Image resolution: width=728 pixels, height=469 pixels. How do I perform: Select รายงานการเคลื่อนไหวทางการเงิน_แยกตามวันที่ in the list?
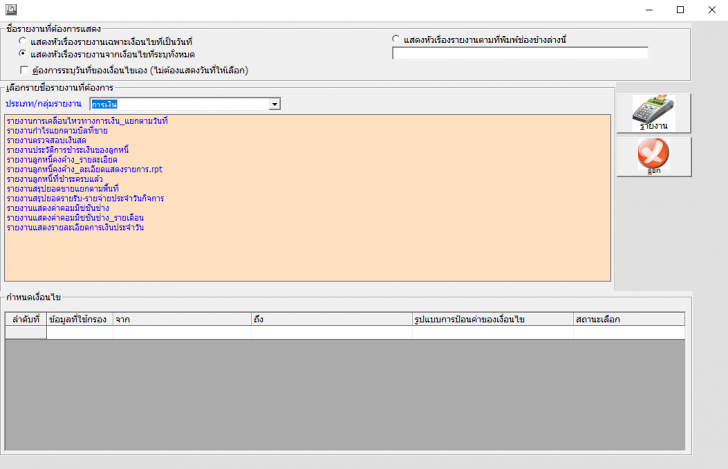(87, 121)
